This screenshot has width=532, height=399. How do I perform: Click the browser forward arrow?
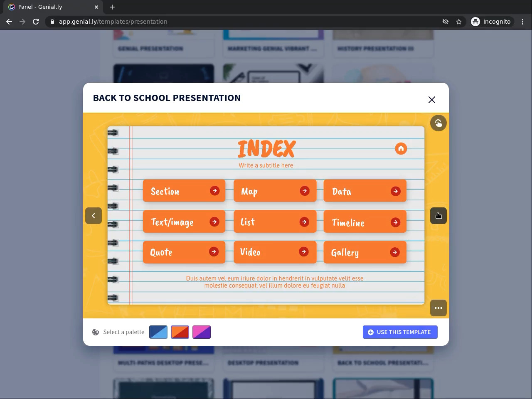[22, 22]
